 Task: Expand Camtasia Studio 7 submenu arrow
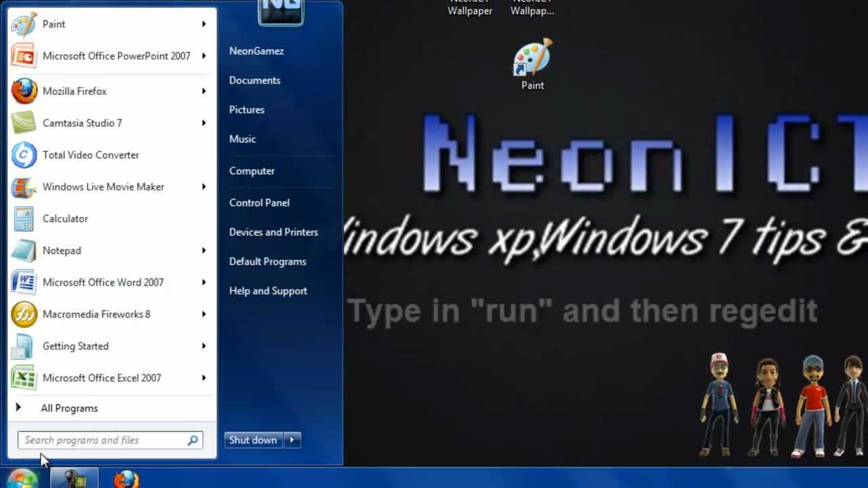click(x=203, y=123)
